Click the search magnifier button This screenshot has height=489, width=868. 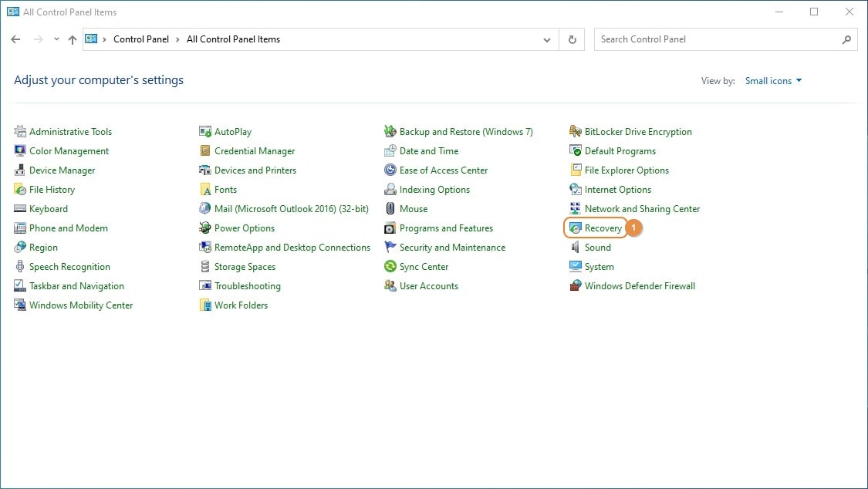(846, 40)
